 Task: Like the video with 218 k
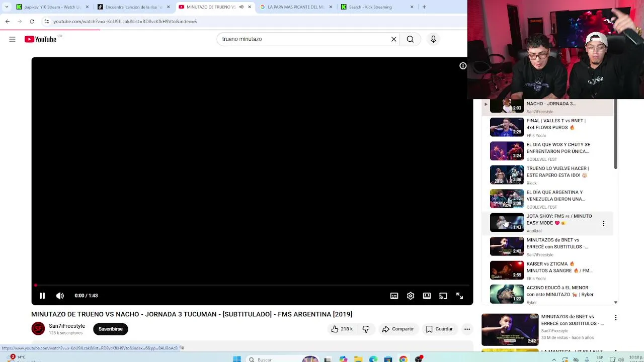click(342, 329)
